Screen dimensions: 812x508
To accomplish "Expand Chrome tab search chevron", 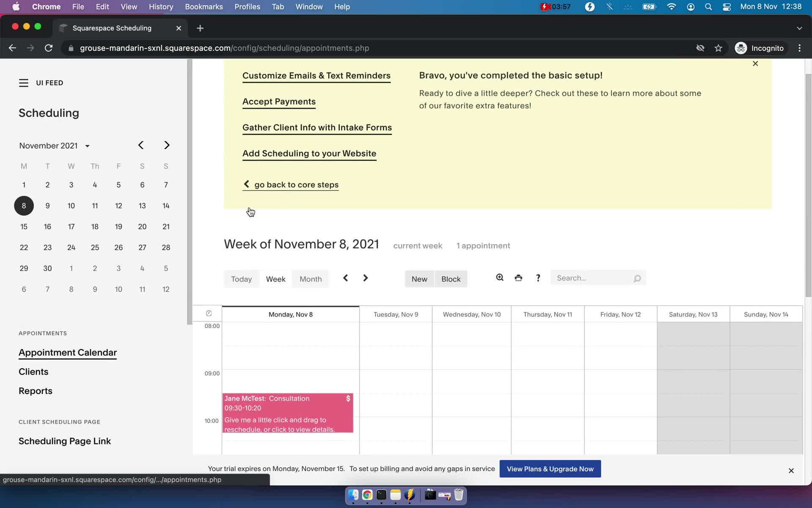I will [799, 28].
